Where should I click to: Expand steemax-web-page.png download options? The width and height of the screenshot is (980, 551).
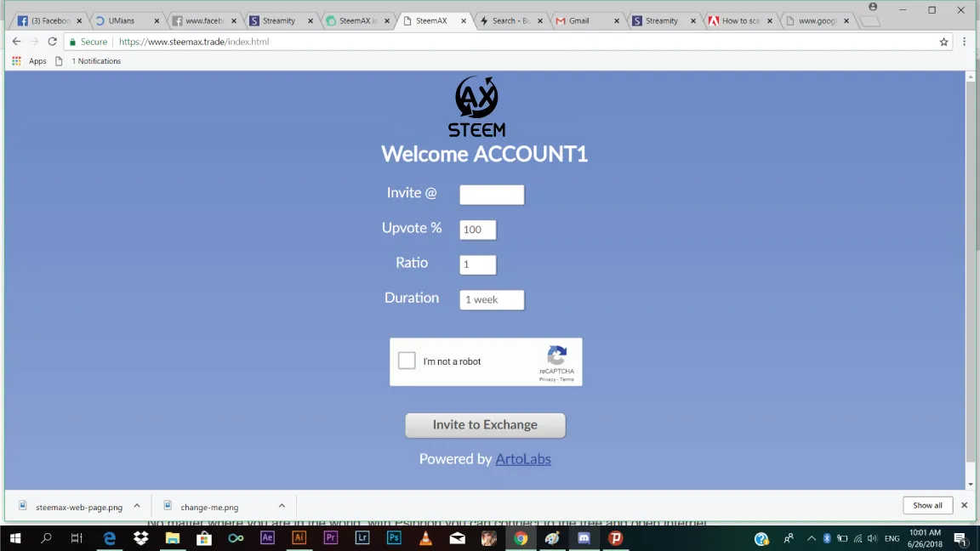pyautogui.click(x=137, y=506)
